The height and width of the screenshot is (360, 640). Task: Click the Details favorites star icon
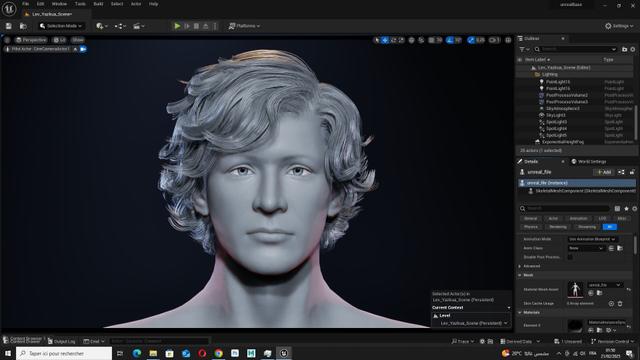pyautogui.click(x=626, y=209)
